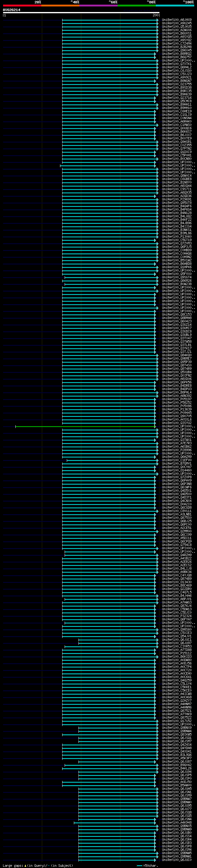Click label UniRef100_P13639
The width and height of the screenshot is (197, 868).
[177, 410]
